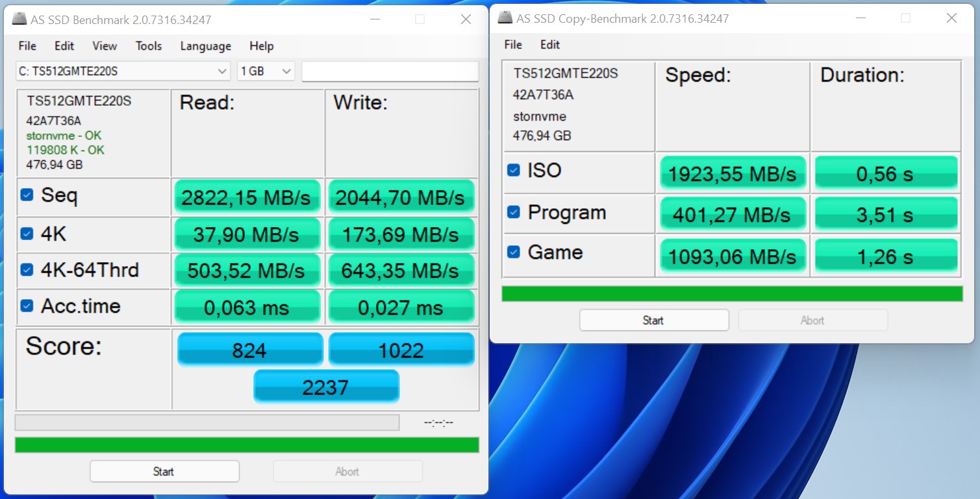Close the AS SSD Copy-Benchmark window
Viewport: 980px width, 499px height.
click(951, 18)
